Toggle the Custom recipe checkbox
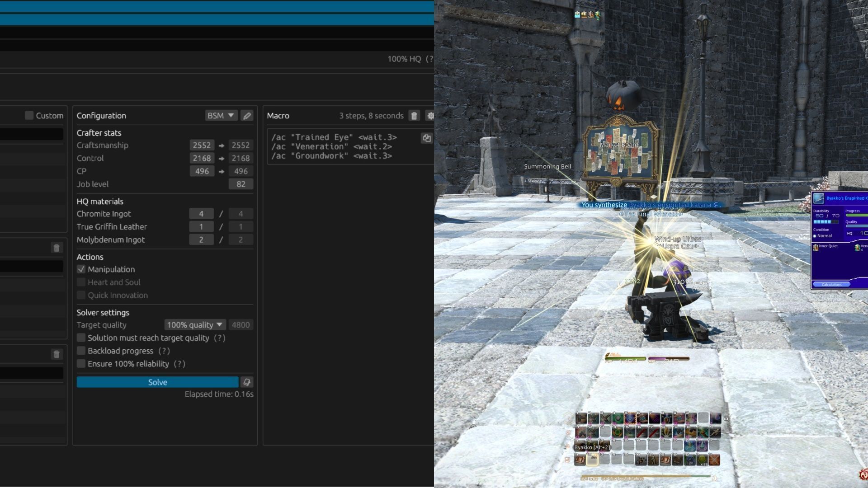The width and height of the screenshot is (868, 488). (29, 116)
